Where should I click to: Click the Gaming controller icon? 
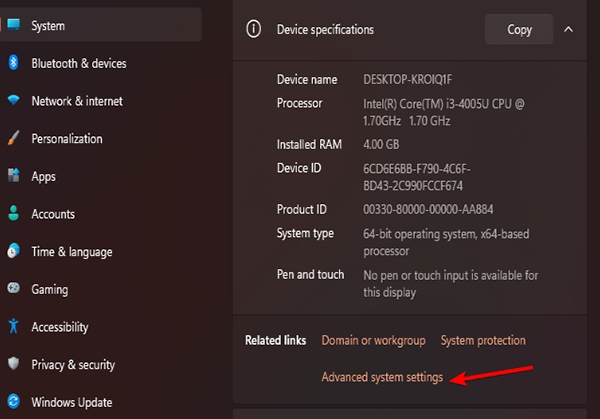point(13,289)
